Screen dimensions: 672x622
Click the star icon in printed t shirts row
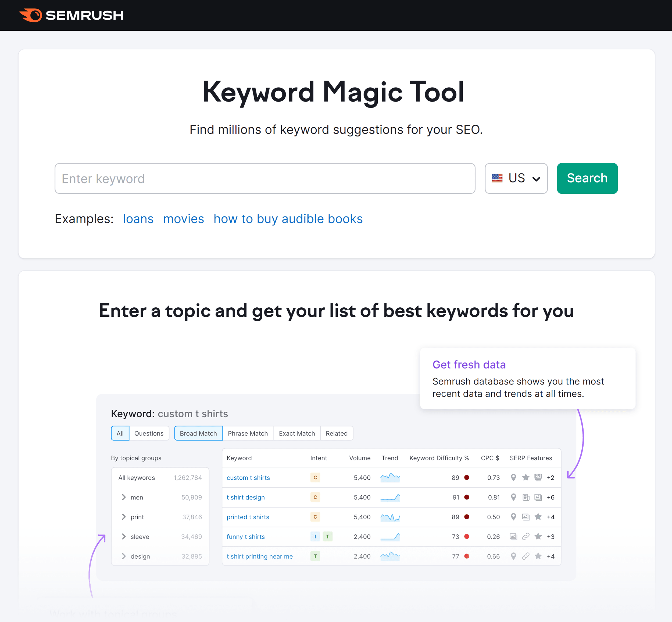538,517
